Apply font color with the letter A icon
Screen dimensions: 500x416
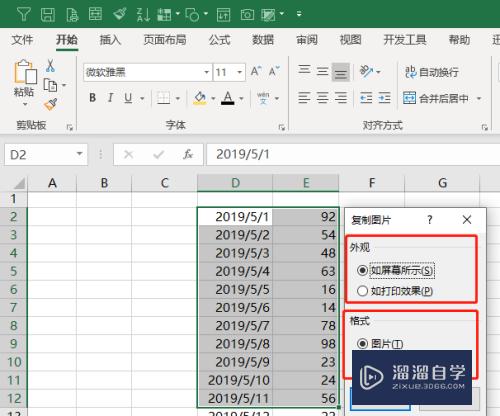(x=228, y=98)
